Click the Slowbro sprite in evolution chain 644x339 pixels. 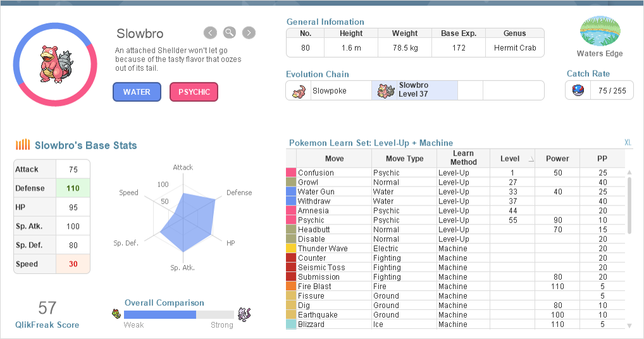pos(385,91)
